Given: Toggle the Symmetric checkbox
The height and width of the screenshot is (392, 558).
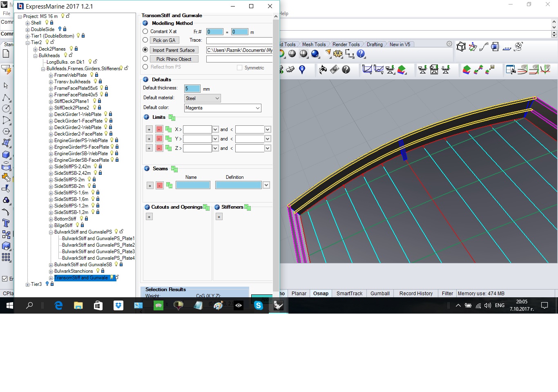Looking at the screenshot, I should click(x=239, y=68).
